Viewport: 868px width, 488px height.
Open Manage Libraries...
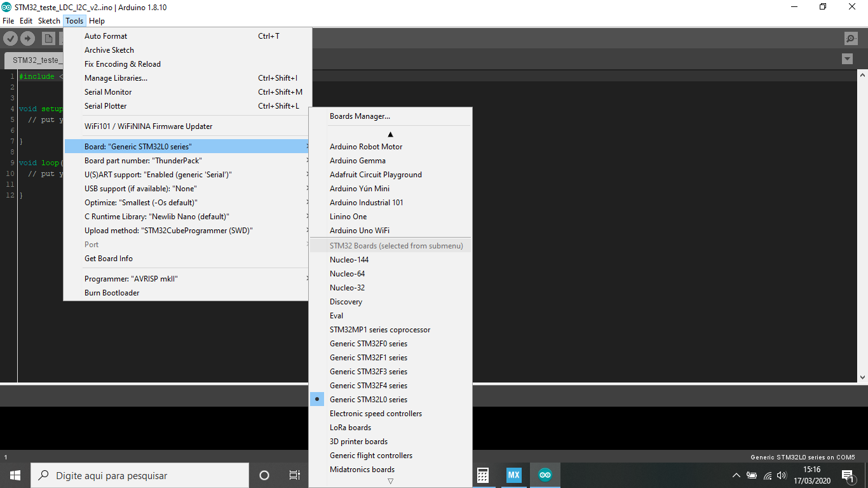tap(188, 78)
